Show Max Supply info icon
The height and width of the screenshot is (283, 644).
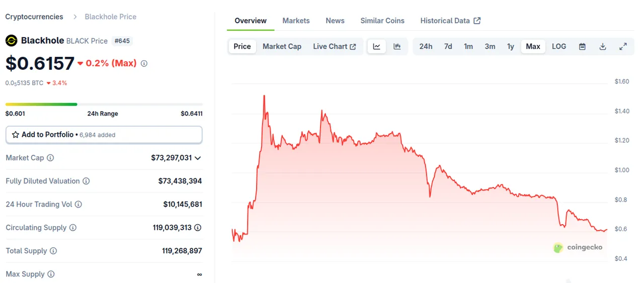point(51,274)
